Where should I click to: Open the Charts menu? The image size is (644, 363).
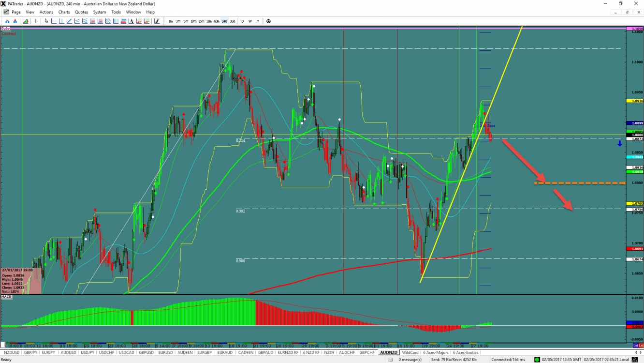[64, 12]
